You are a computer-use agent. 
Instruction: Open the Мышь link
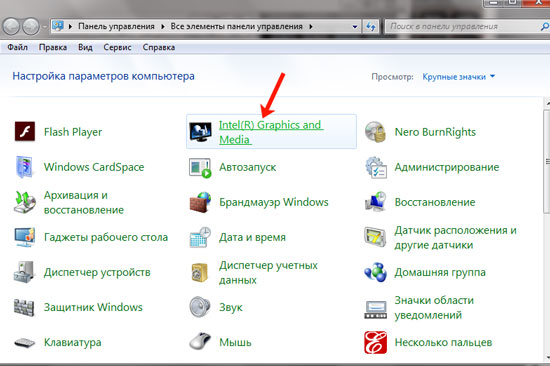point(235,342)
